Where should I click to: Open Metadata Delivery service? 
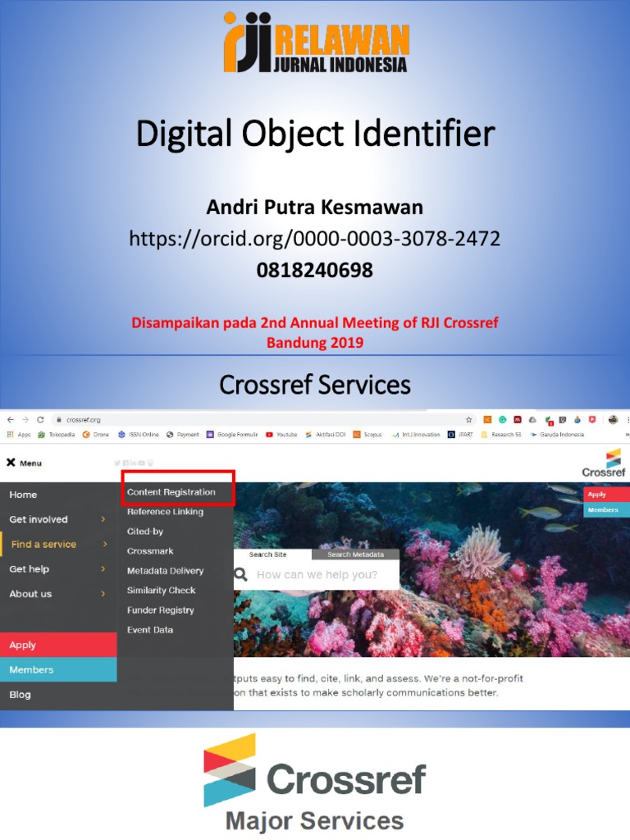click(165, 571)
